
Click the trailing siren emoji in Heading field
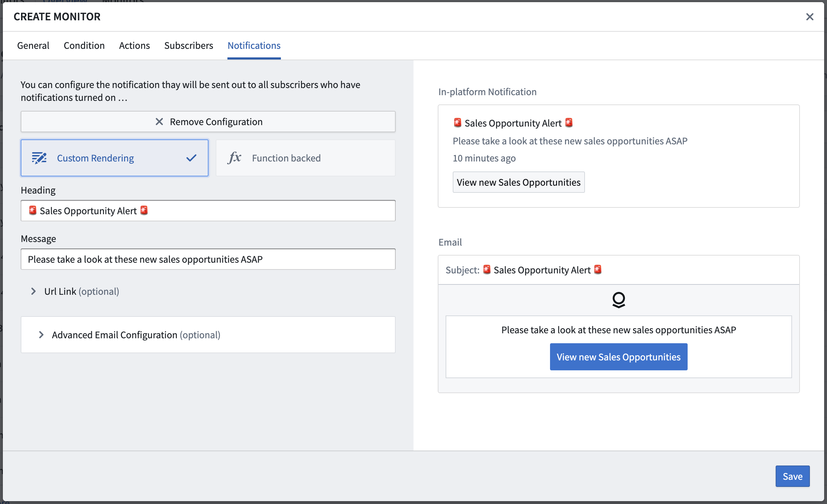[x=144, y=210]
